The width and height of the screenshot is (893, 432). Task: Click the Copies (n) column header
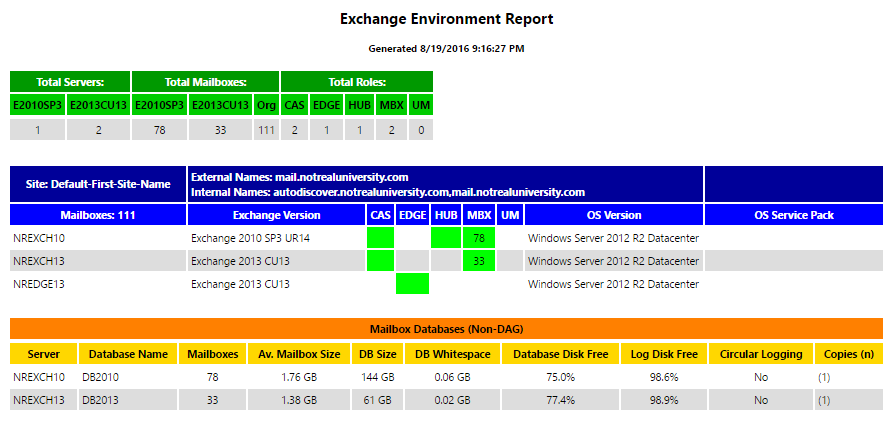click(848, 354)
